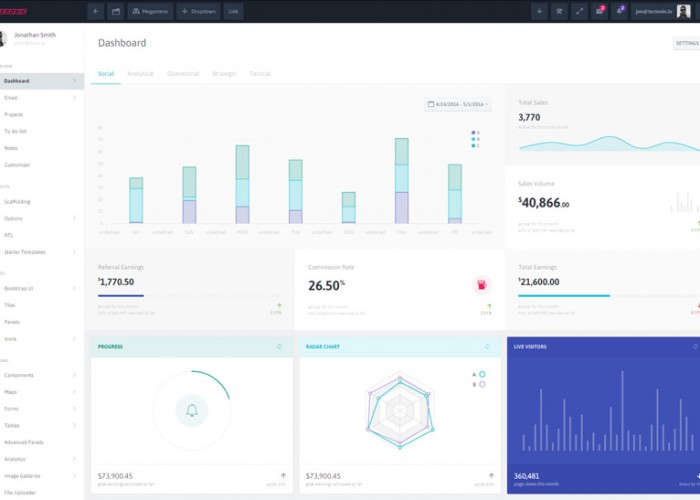
Task: Toggle series C in bar chart legend
Action: pyautogui.click(x=475, y=146)
